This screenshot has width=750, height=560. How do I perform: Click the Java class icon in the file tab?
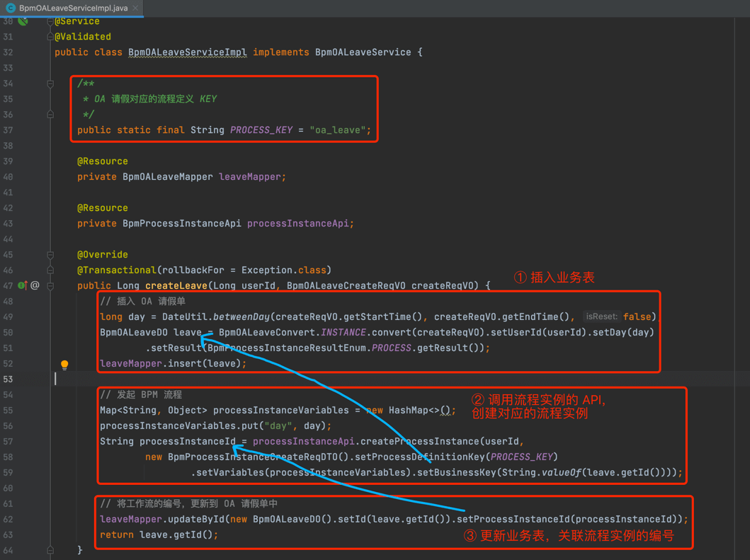[x=11, y=8]
